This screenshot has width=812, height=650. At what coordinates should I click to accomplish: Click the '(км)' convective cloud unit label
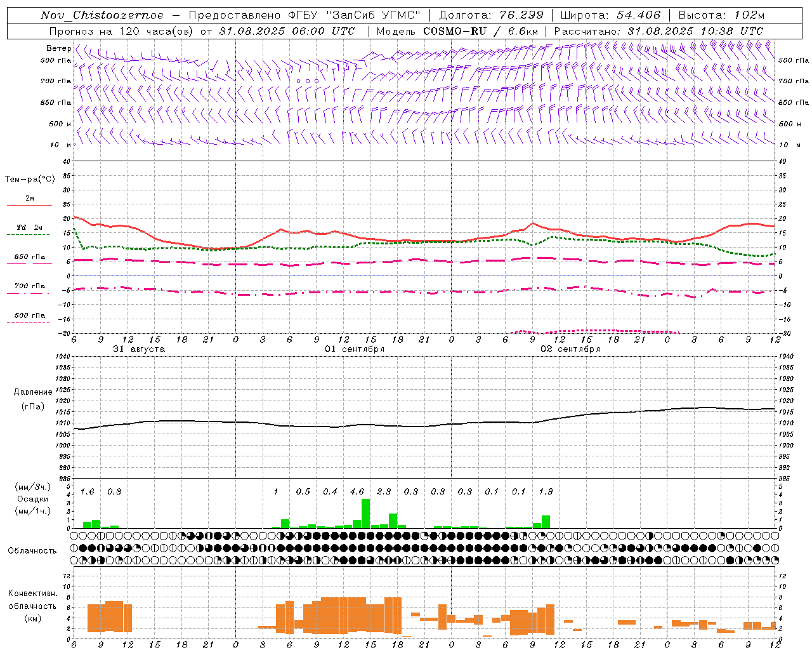(32, 618)
